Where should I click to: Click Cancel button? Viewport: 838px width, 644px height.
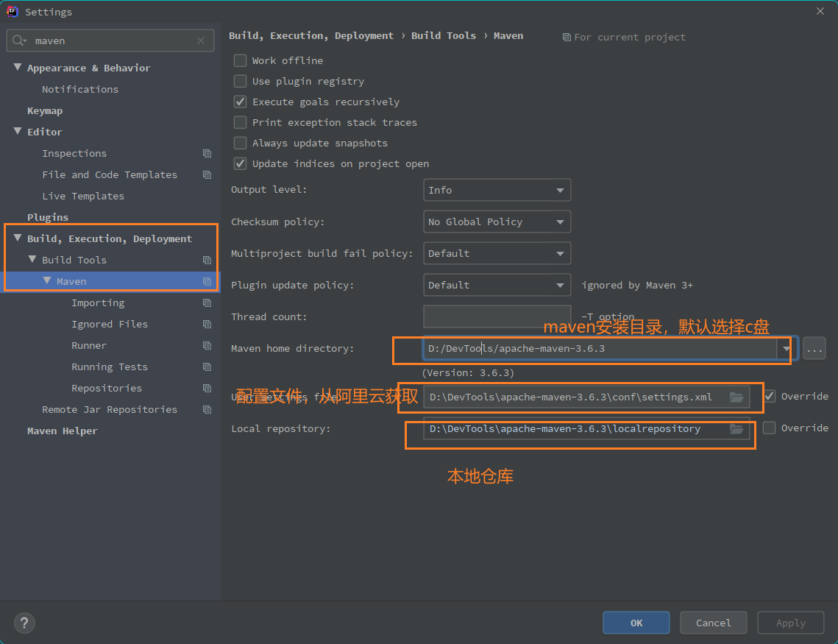tap(713, 623)
